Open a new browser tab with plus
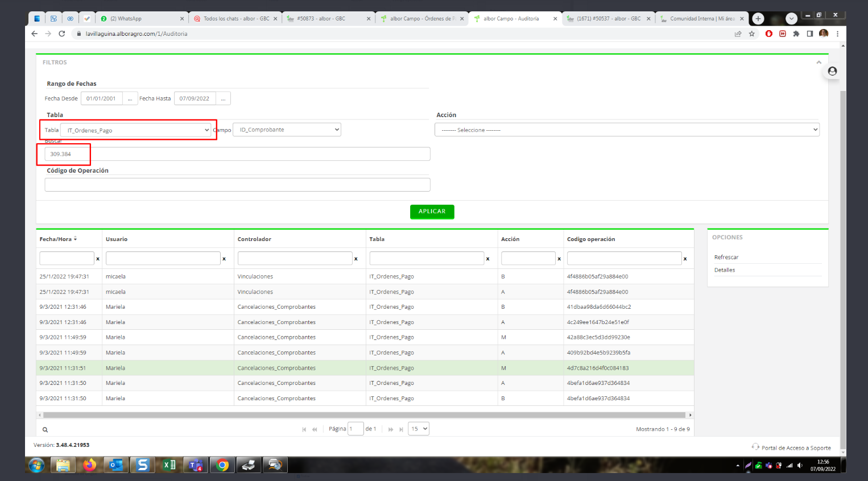This screenshot has height=481, width=868. click(758, 19)
